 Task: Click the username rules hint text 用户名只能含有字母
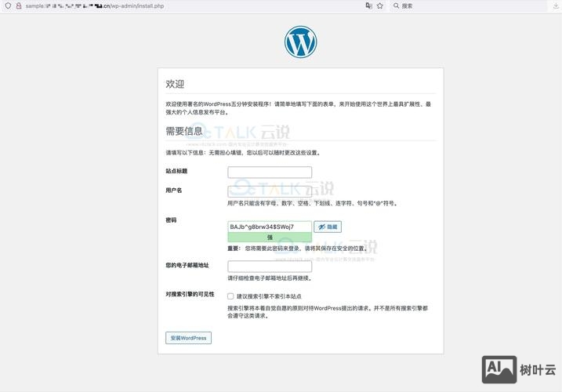[313, 203]
